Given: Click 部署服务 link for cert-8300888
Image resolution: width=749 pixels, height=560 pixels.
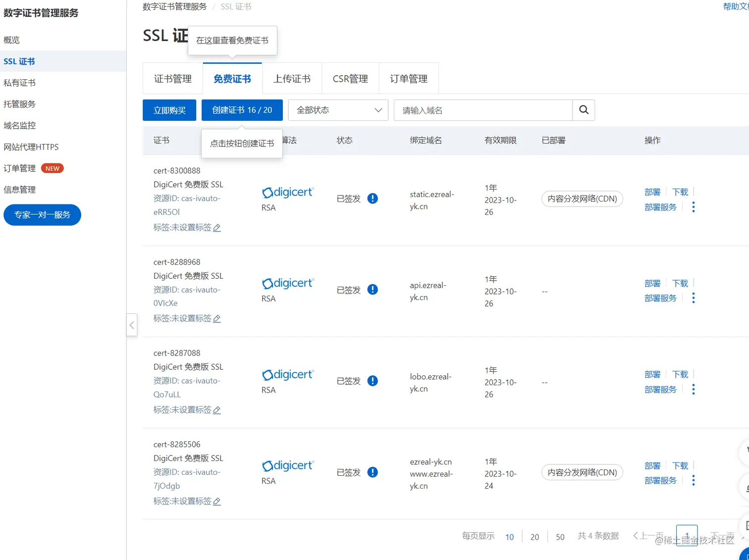Looking at the screenshot, I should point(660,207).
